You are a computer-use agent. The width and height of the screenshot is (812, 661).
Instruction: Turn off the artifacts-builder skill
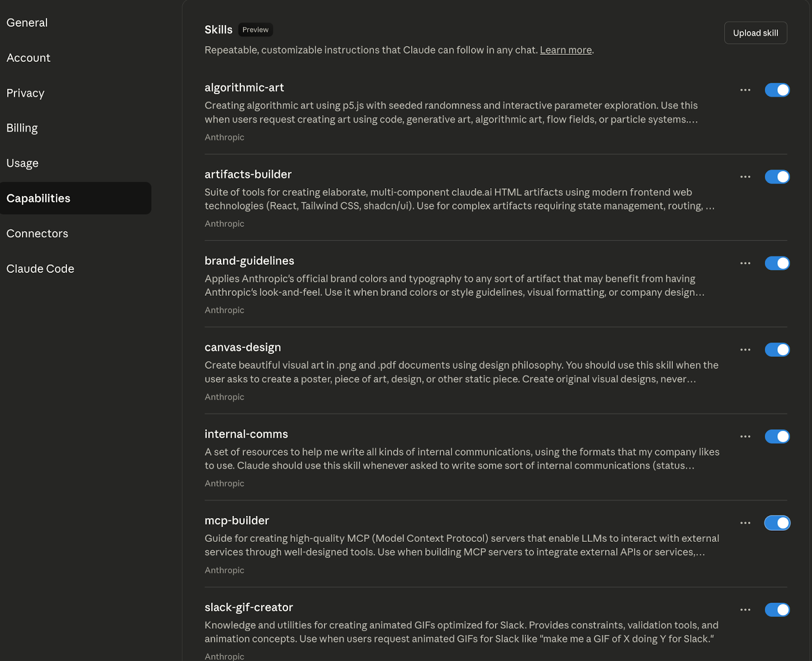777,177
